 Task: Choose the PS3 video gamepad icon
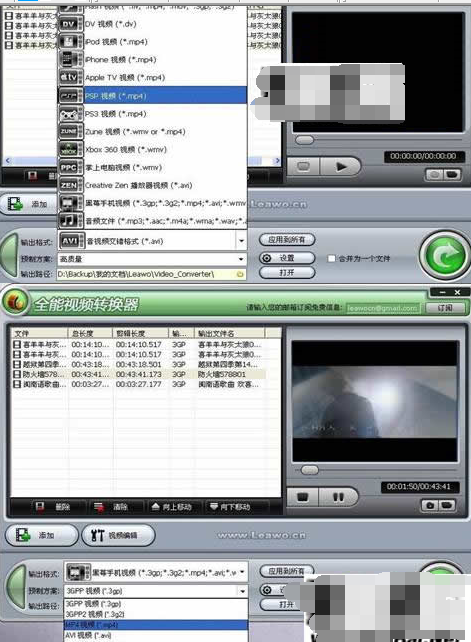(x=71, y=114)
